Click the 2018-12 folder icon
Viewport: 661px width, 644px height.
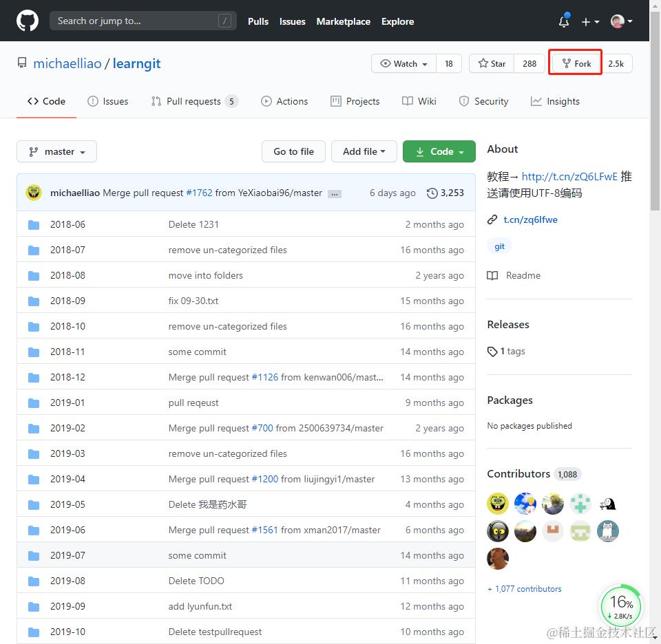click(x=34, y=377)
